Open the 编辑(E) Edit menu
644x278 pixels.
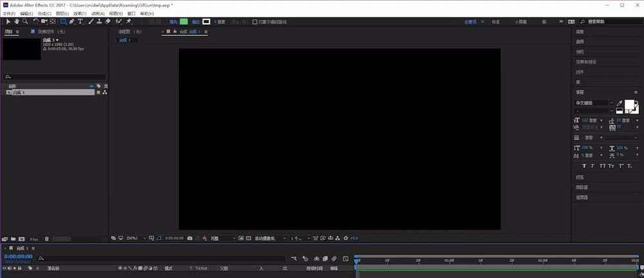(x=26, y=14)
